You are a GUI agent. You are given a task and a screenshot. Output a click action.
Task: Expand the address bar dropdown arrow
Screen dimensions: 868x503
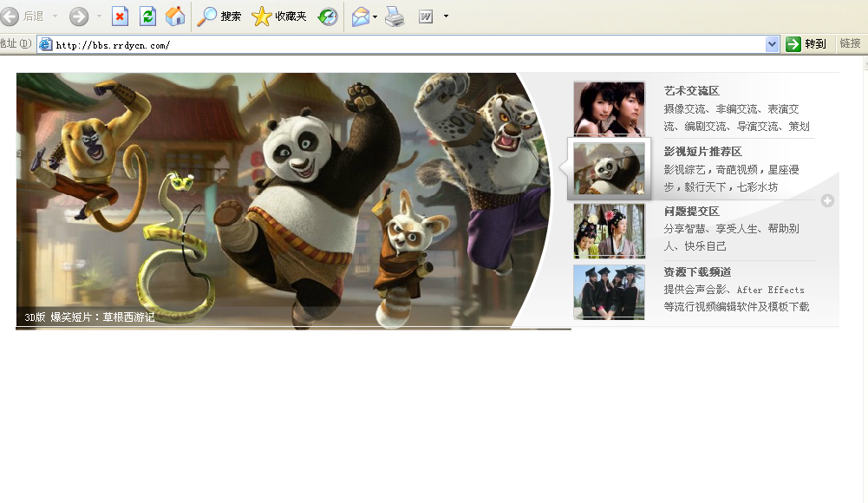[773, 44]
